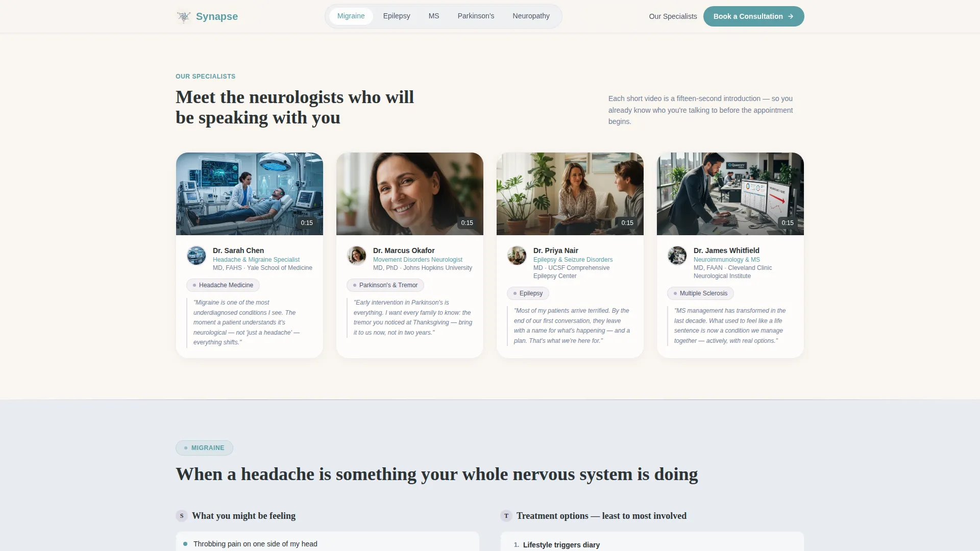Play Dr. Sarah Chen's intro video
Image resolution: width=980 pixels, height=551 pixels.
[250, 194]
